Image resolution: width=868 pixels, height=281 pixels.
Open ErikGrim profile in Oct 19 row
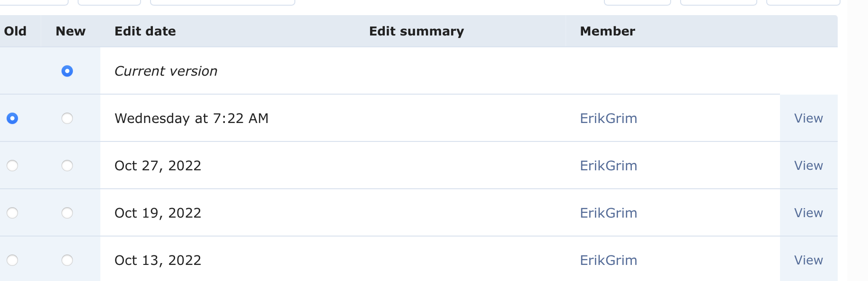pyautogui.click(x=608, y=213)
